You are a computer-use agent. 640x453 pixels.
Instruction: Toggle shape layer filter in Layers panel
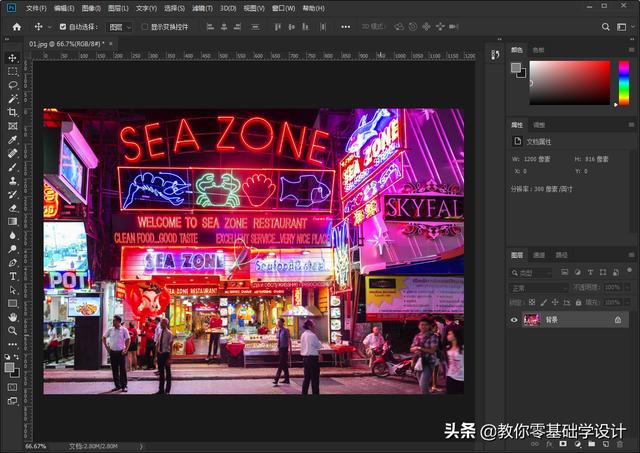tap(603, 272)
